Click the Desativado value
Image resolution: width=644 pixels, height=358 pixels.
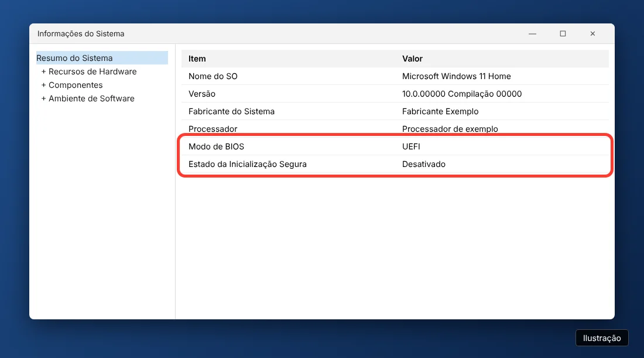click(424, 164)
